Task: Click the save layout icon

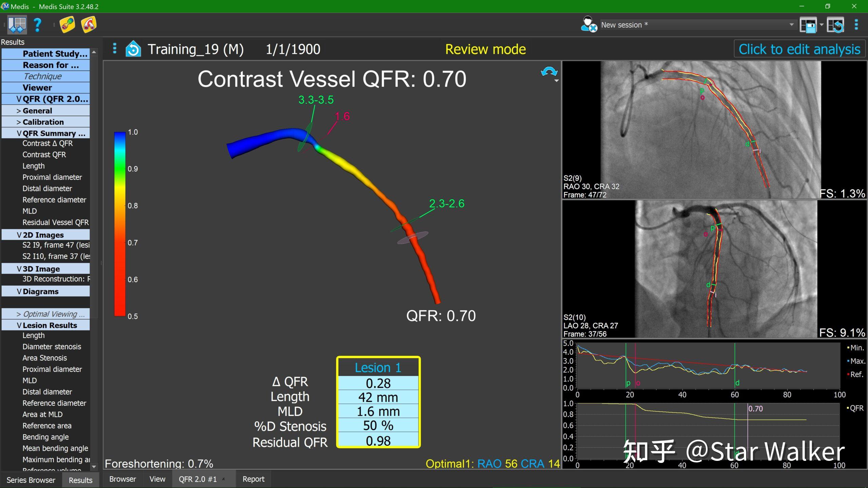Action: 808,25
